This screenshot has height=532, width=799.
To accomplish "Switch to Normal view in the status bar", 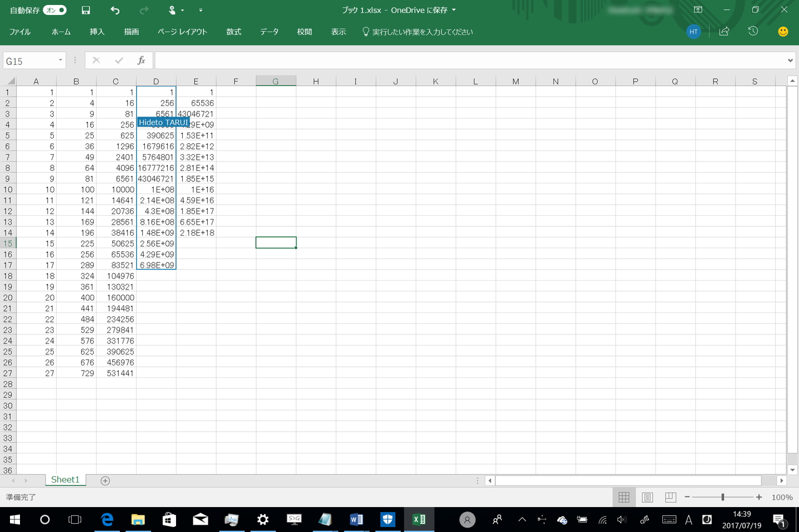I will point(624,497).
